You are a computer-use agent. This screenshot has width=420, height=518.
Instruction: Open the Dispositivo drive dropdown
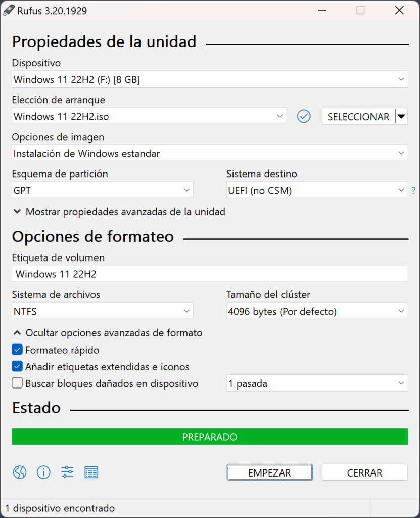pos(210,79)
